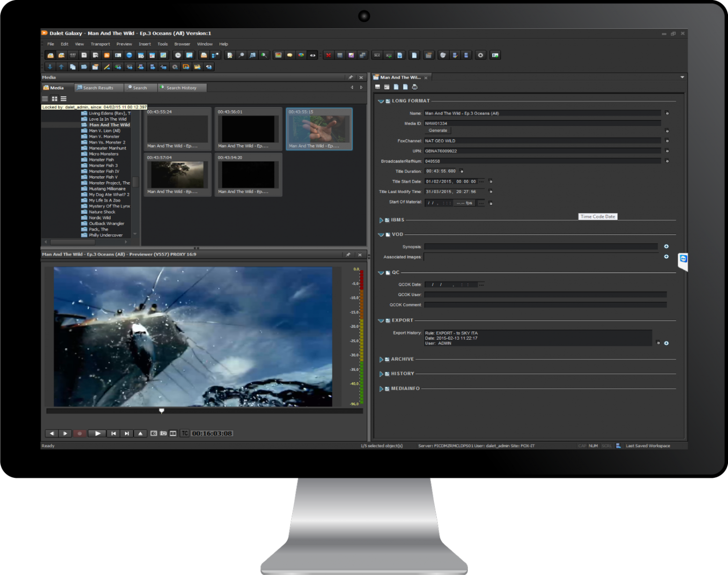
Task: Pin the Media panel
Action: pos(351,78)
